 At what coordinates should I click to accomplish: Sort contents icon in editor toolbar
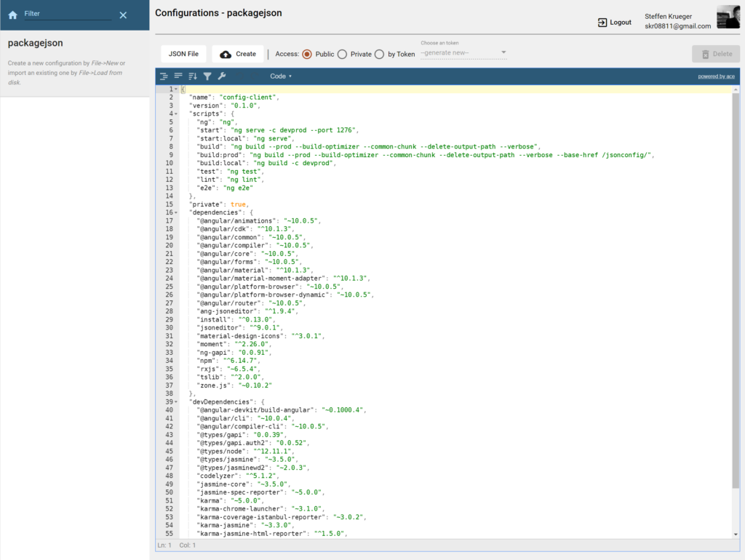pos(192,76)
